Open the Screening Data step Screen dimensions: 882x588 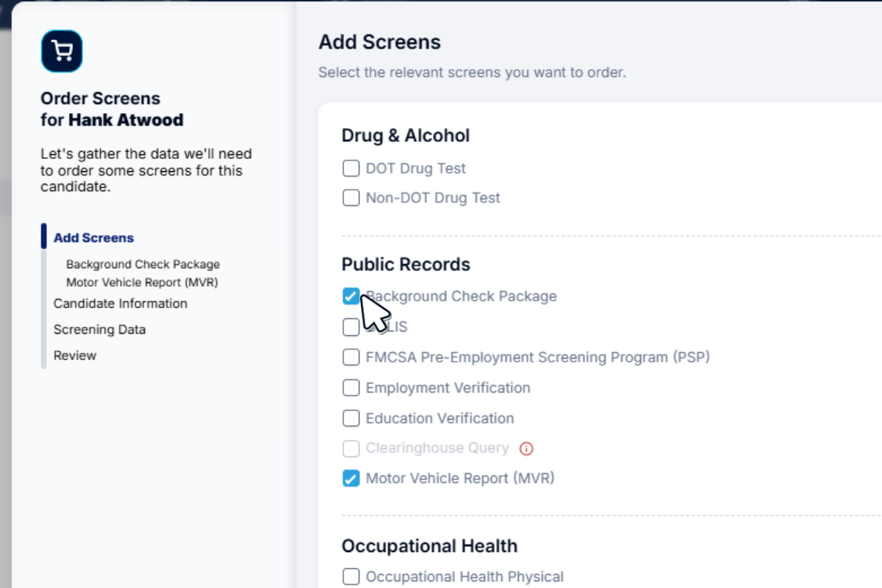click(99, 329)
